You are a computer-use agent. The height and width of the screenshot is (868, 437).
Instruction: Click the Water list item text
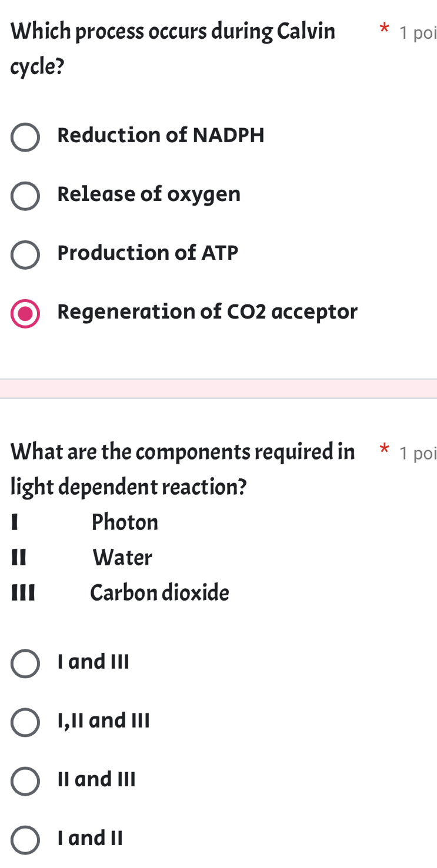(x=122, y=557)
